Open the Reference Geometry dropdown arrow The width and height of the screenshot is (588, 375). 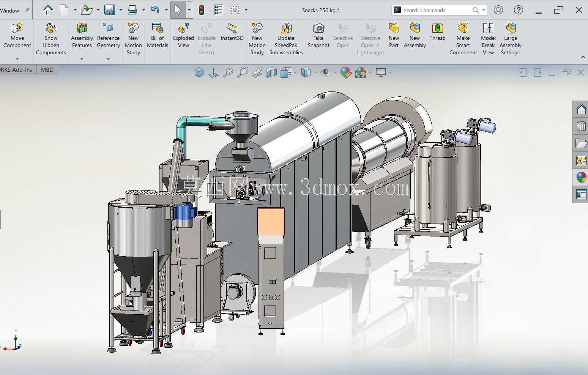pos(108,59)
